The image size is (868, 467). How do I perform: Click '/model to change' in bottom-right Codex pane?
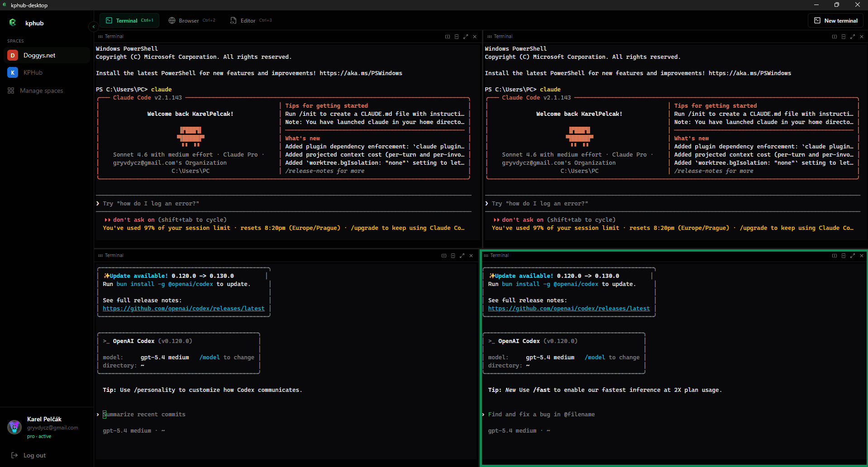612,357
